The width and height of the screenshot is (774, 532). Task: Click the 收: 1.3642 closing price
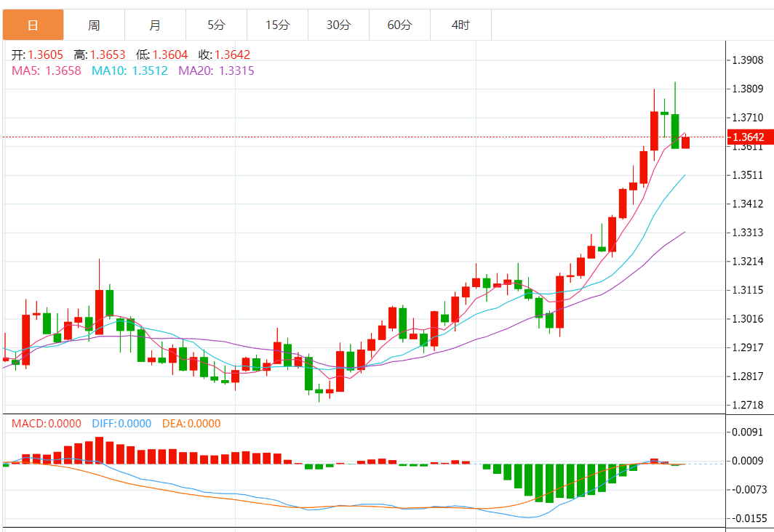pos(224,55)
